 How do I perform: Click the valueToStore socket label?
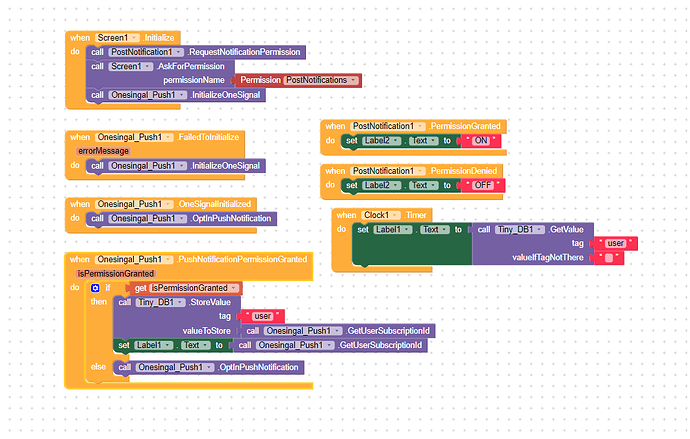point(206,331)
